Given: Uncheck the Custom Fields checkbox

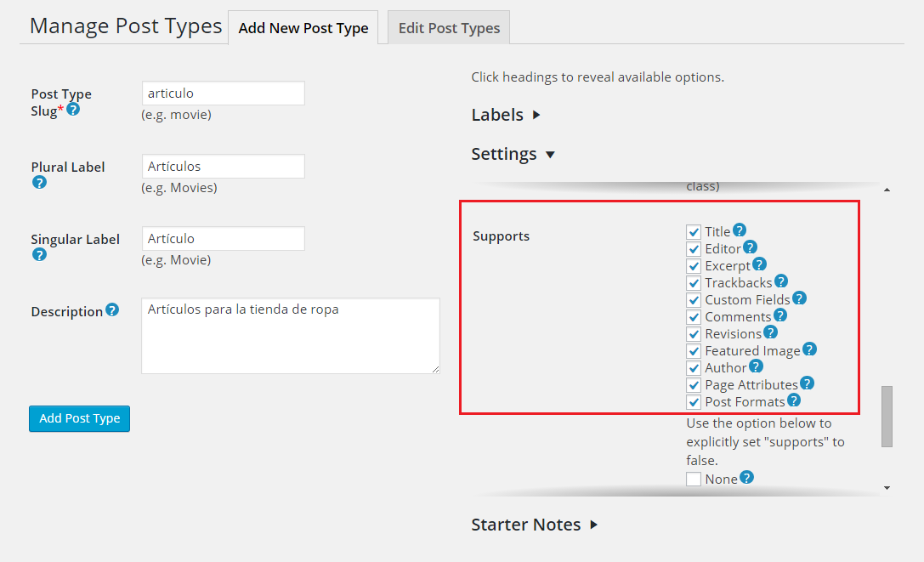Looking at the screenshot, I should [694, 300].
